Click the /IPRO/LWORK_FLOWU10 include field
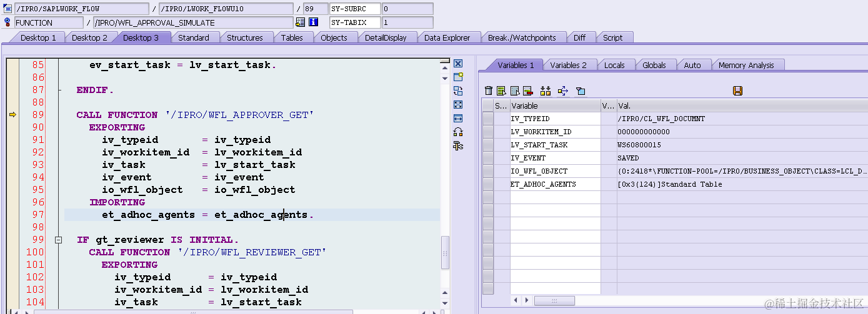 point(226,9)
